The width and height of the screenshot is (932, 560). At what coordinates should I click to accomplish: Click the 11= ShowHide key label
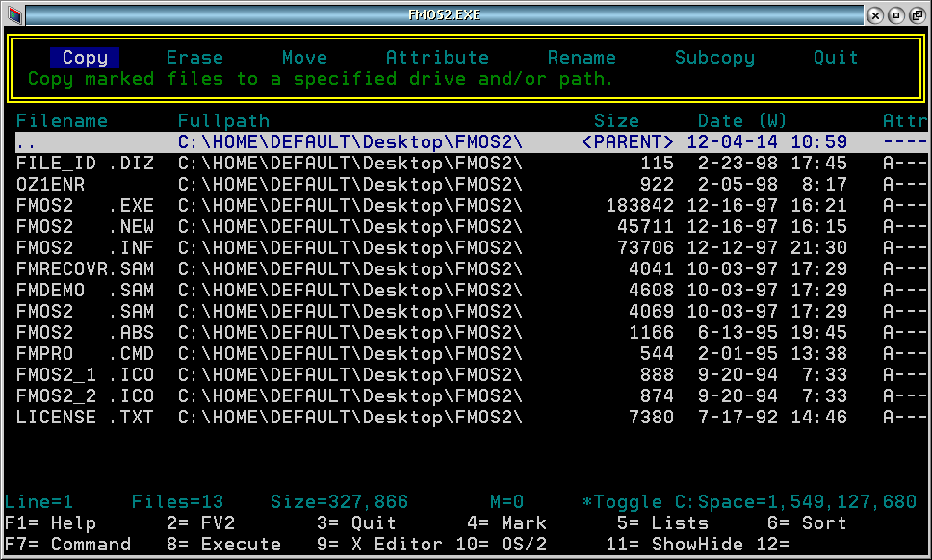click(x=674, y=545)
